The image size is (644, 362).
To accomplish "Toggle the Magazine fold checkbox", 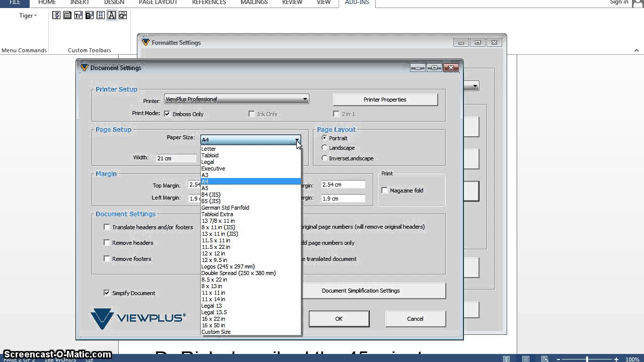I will (384, 190).
